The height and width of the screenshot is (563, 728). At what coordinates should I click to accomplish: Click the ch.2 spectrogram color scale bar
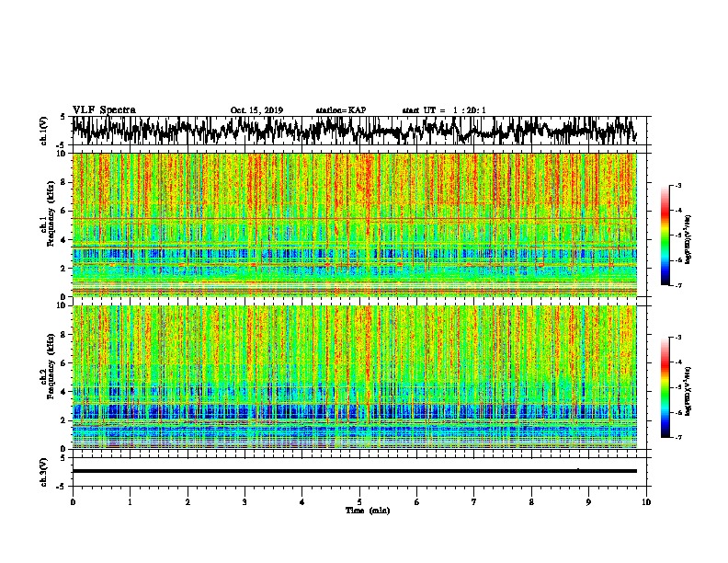(x=665, y=387)
